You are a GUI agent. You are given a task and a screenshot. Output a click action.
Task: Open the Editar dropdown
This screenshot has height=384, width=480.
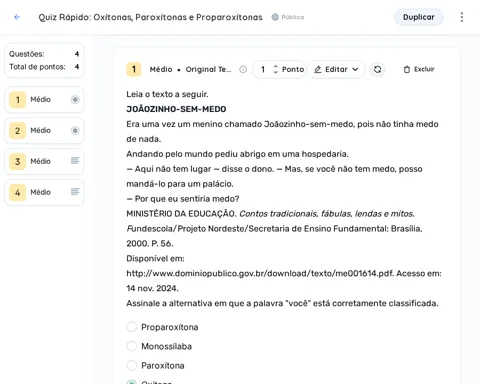tap(336, 69)
